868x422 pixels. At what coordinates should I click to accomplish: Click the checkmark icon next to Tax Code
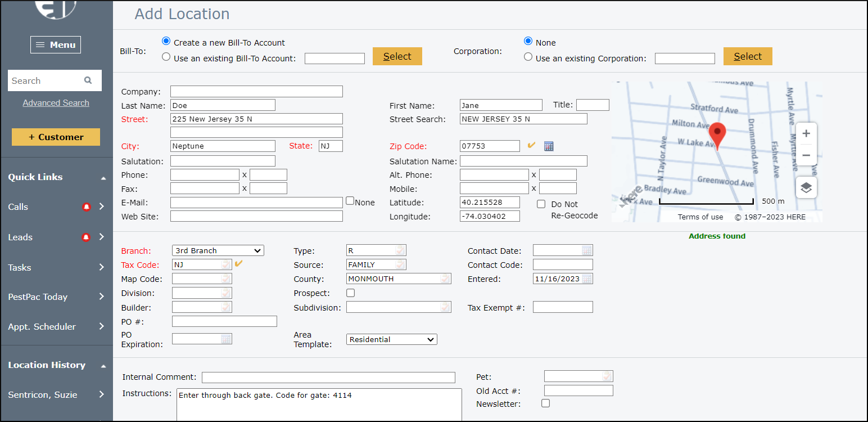click(238, 264)
